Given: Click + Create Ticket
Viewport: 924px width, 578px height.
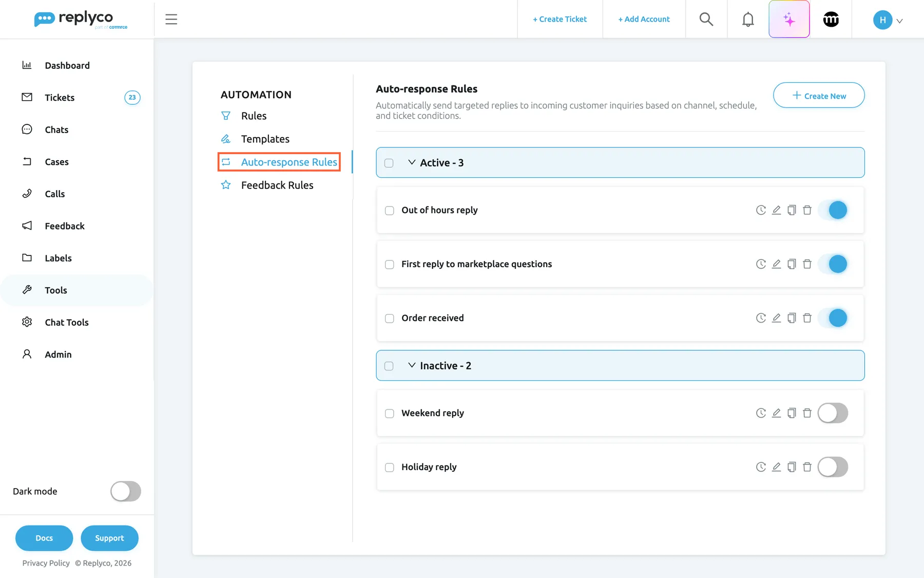Looking at the screenshot, I should pos(560,19).
